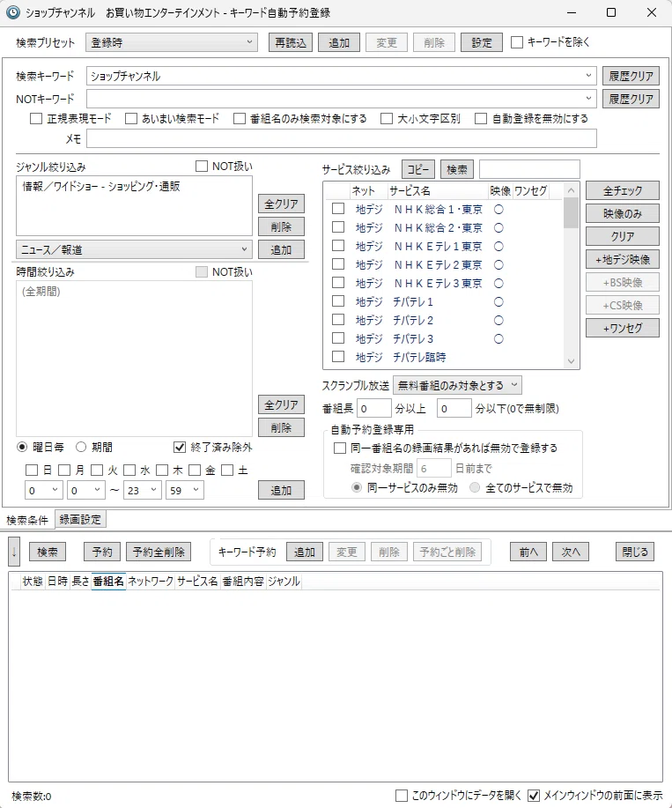Expand the 検索キーワード history dropdown
This screenshot has width=672, height=808.
tap(588, 76)
